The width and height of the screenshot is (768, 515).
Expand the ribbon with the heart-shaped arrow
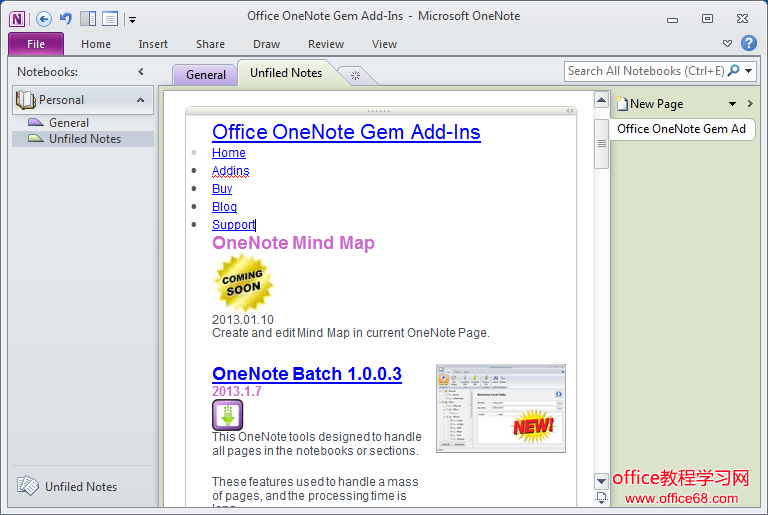727,44
